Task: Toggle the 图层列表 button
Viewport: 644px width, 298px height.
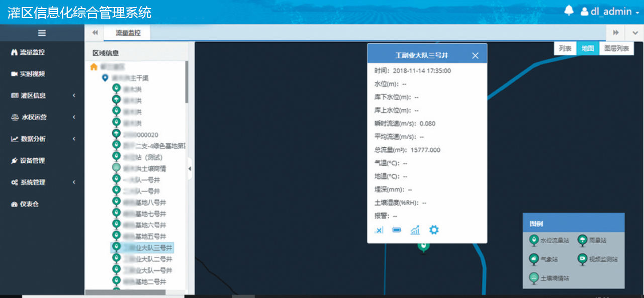Action: click(616, 48)
